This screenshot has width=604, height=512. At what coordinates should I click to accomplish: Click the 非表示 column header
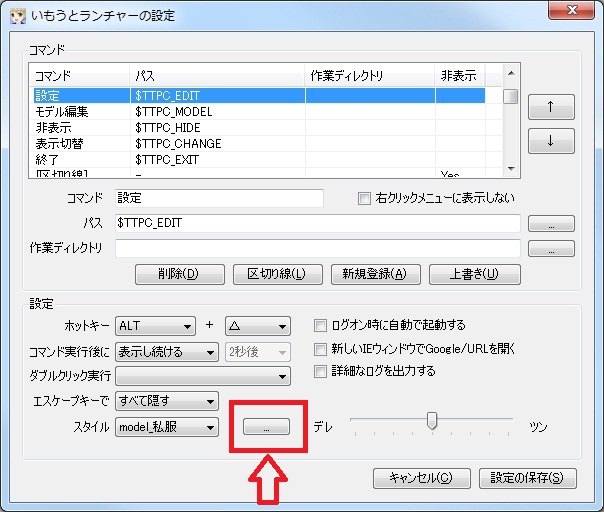click(x=460, y=76)
